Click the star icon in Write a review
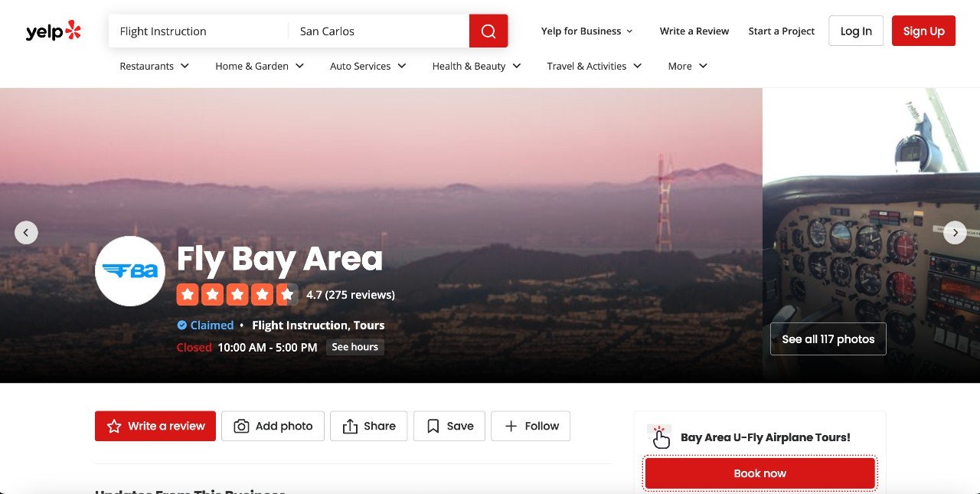This screenshot has width=980, height=494. click(114, 427)
